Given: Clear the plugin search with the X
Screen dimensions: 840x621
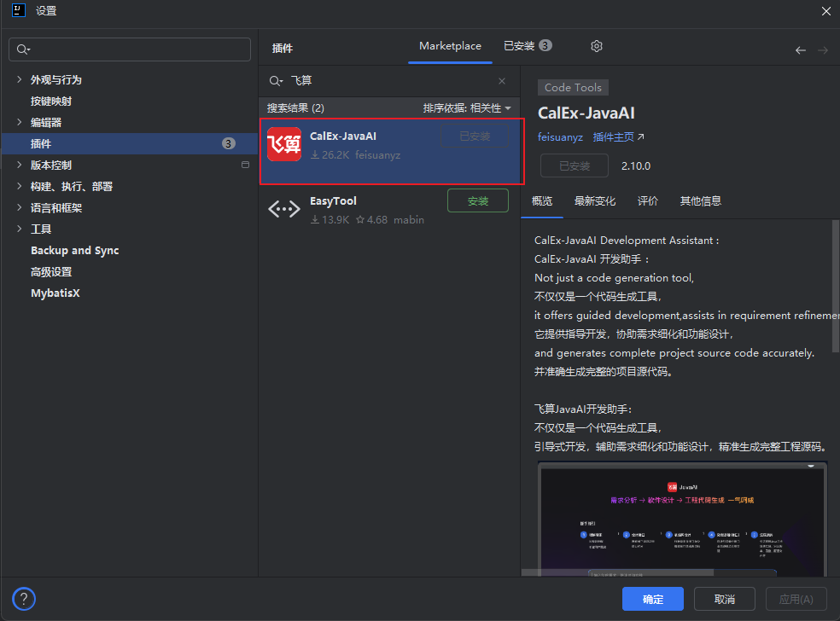Looking at the screenshot, I should tap(502, 81).
